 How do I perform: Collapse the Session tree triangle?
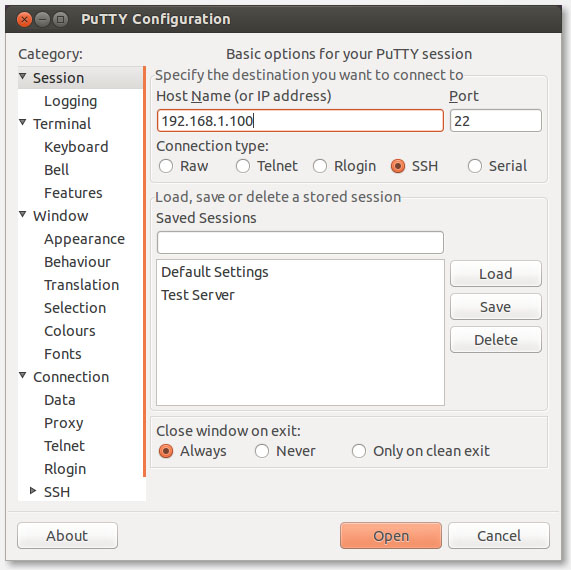click(23, 76)
